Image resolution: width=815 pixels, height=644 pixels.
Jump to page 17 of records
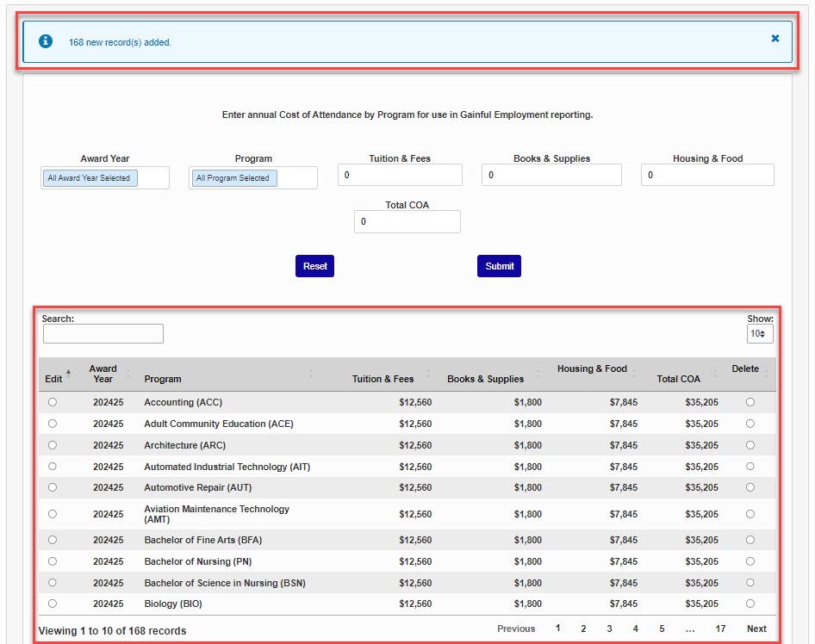pyautogui.click(x=720, y=629)
